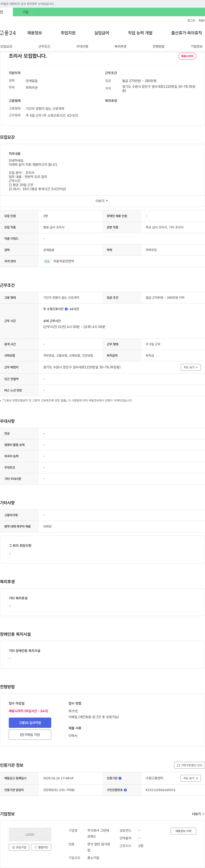Click the certification number K151122506260074

160,790
